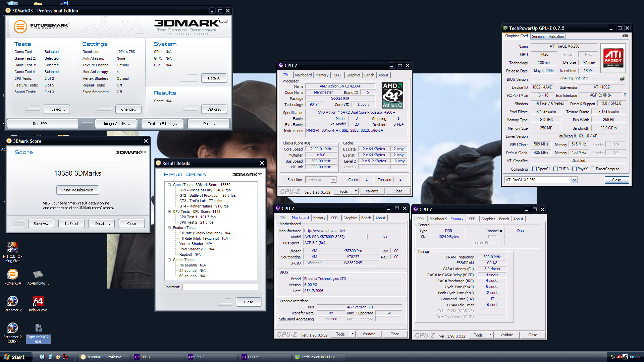The image size is (644, 362).
Task: Click the Comment field in Result Details
Action: point(220,287)
